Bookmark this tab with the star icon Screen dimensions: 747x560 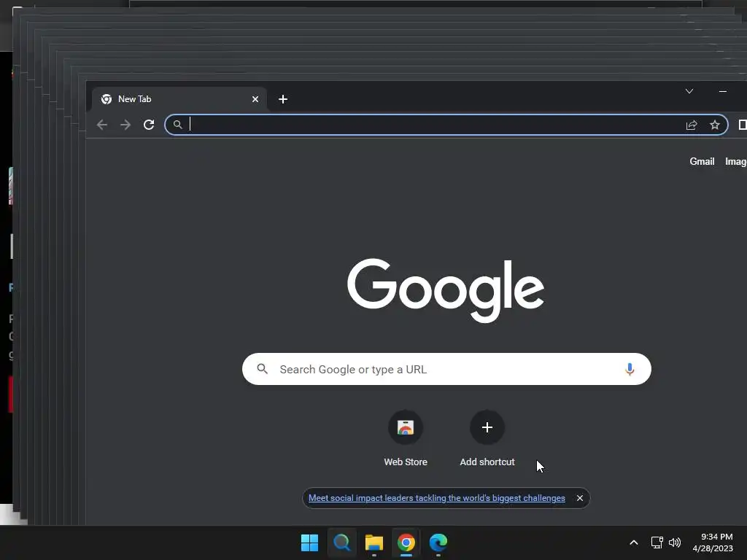[x=715, y=125]
